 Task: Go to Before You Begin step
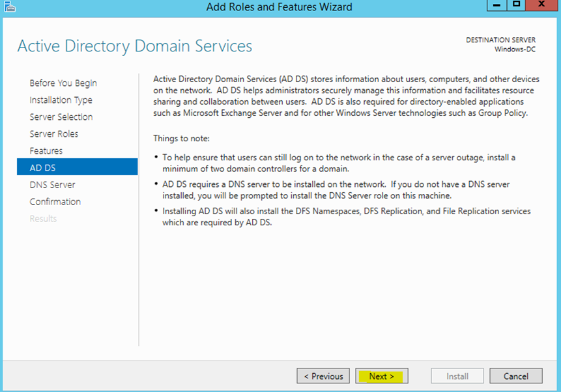point(63,83)
